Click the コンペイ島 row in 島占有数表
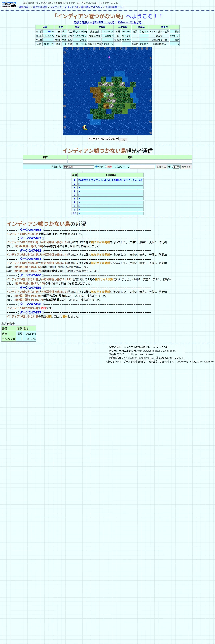The height and width of the screenshot is (644, 215). tap(19, 339)
